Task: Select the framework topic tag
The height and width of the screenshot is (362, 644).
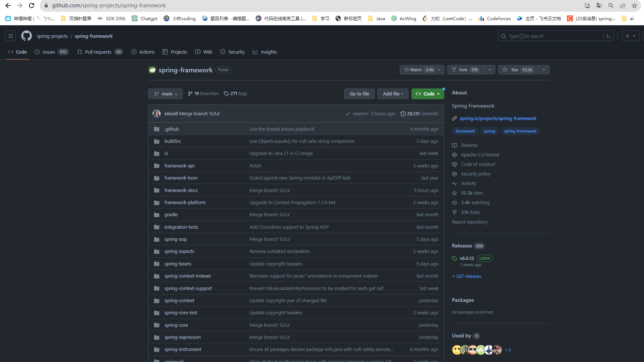Action: (465, 131)
